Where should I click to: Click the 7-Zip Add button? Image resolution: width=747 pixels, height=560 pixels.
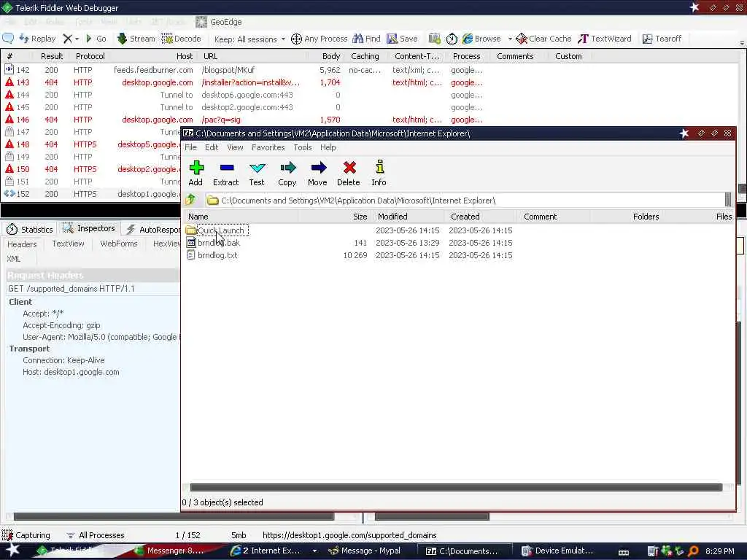click(x=196, y=174)
